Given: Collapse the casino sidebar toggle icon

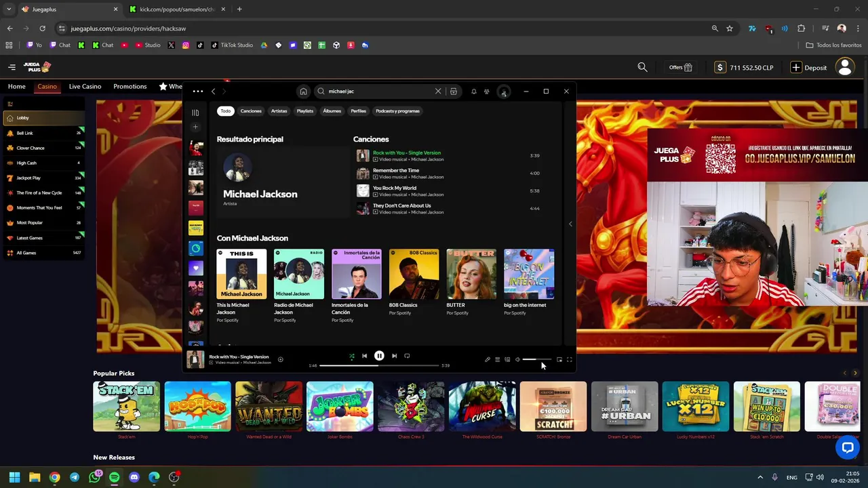Looking at the screenshot, I should (9, 104).
